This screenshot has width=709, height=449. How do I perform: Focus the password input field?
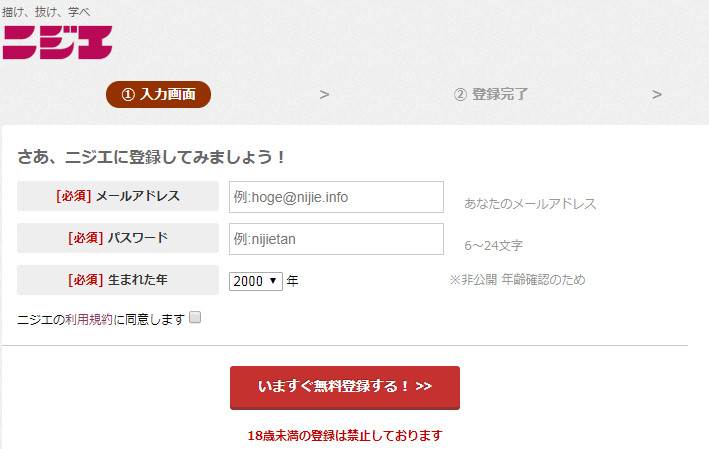pyautogui.click(x=336, y=239)
